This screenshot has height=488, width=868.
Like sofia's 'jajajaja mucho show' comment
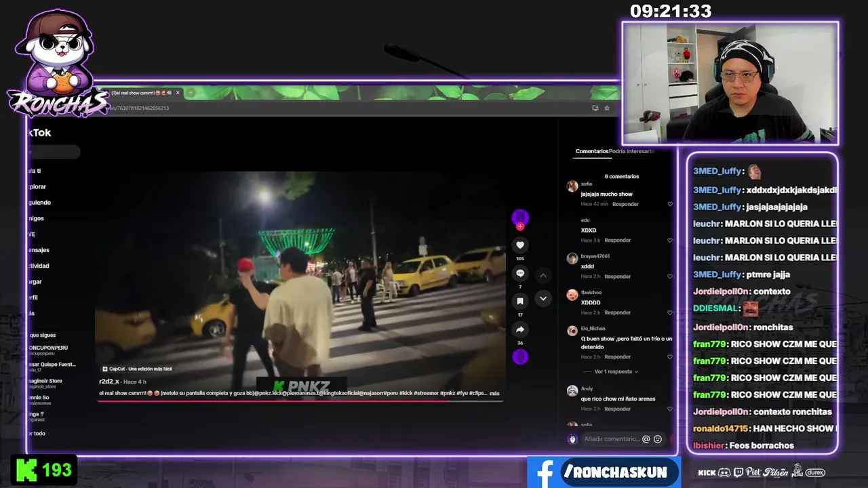point(670,204)
